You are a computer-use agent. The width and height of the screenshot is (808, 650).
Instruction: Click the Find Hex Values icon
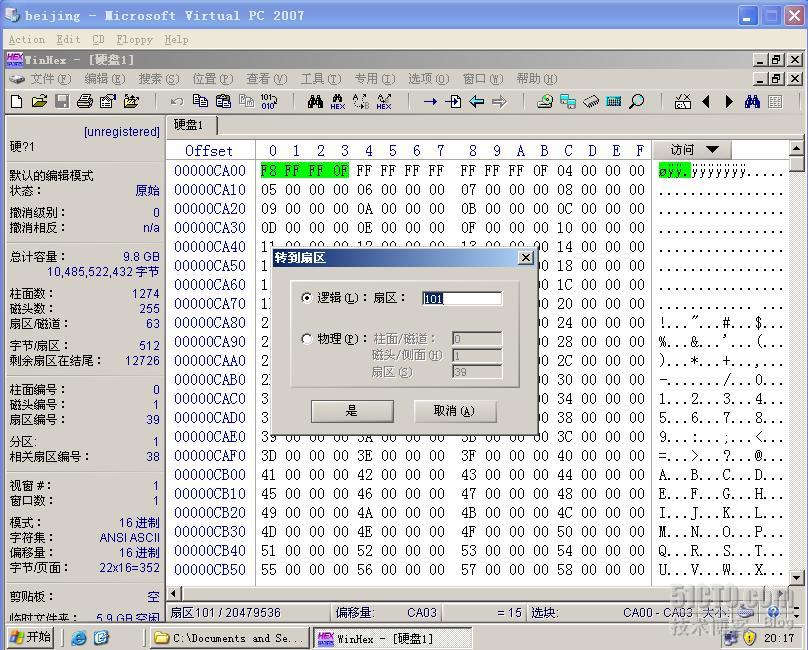click(338, 102)
